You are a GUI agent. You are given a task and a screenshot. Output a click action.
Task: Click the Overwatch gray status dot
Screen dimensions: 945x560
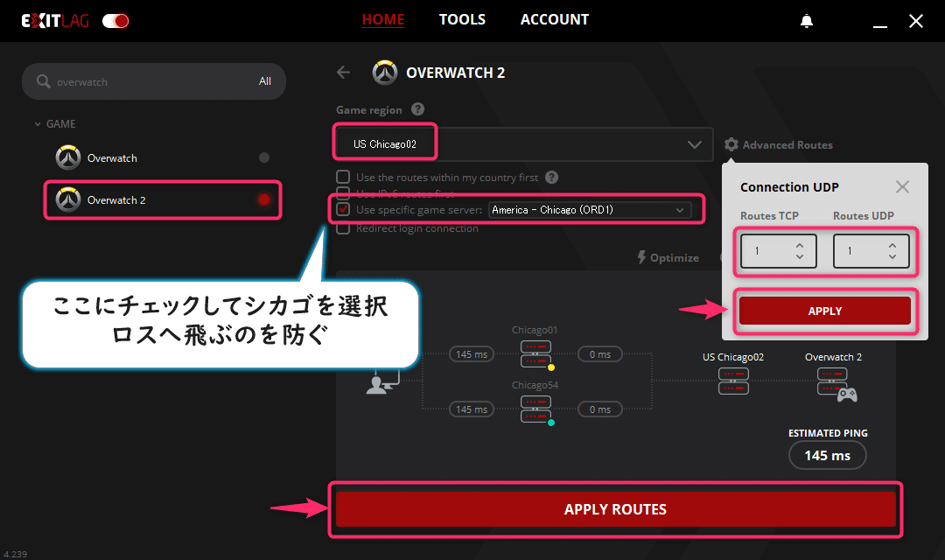point(264,157)
